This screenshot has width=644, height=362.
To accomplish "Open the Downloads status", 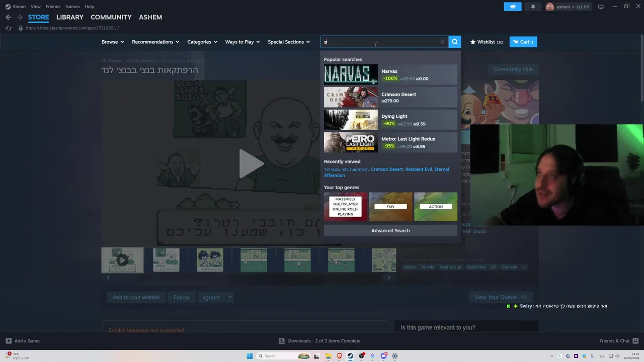I will click(319, 341).
